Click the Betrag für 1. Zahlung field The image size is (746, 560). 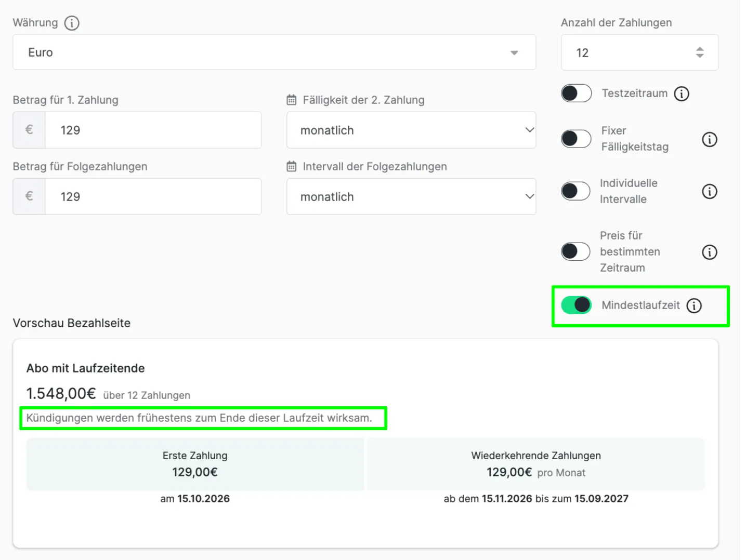pyautogui.click(x=153, y=130)
